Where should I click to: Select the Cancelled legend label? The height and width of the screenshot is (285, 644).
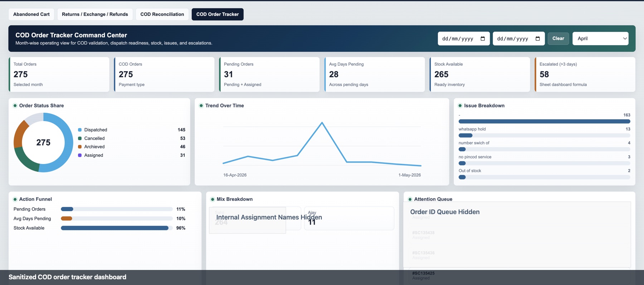click(94, 138)
